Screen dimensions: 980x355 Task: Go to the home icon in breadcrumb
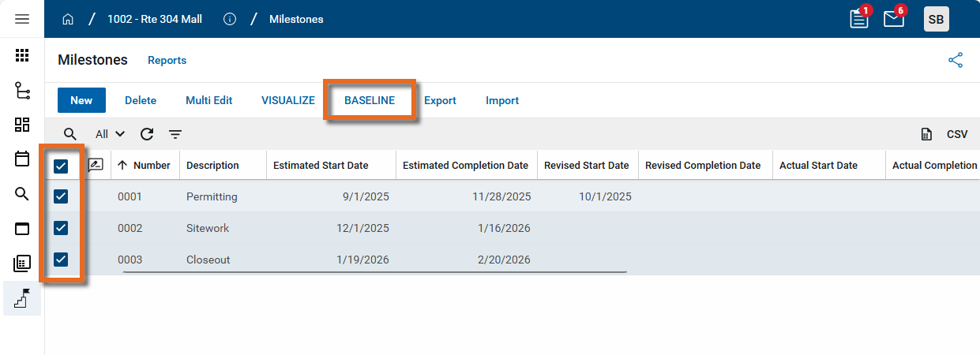(68, 19)
